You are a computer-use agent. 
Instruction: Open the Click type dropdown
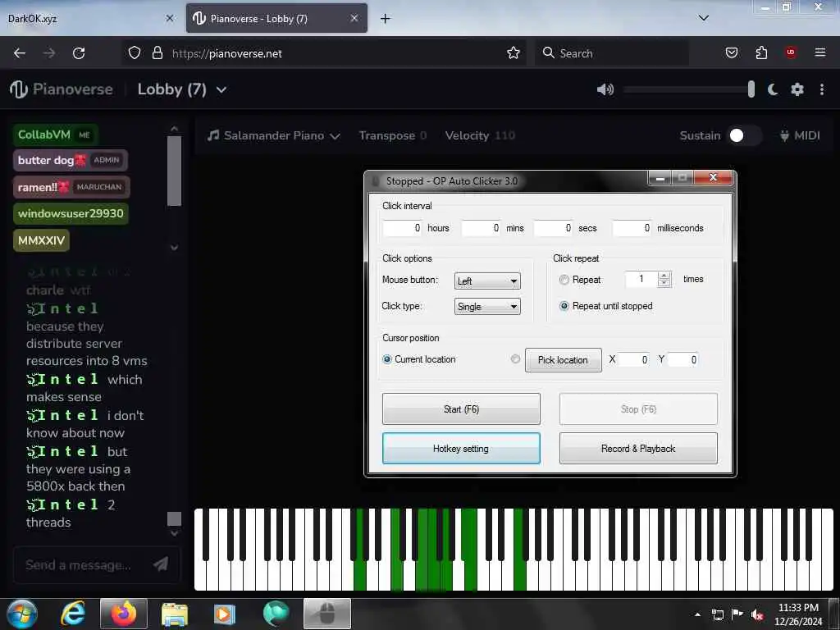point(487,307)
